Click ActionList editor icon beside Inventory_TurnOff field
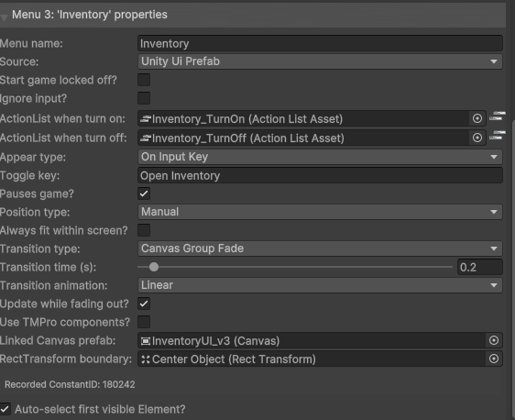Image resolution: width=515 pixels, height=420 pixels. [498, 136]
